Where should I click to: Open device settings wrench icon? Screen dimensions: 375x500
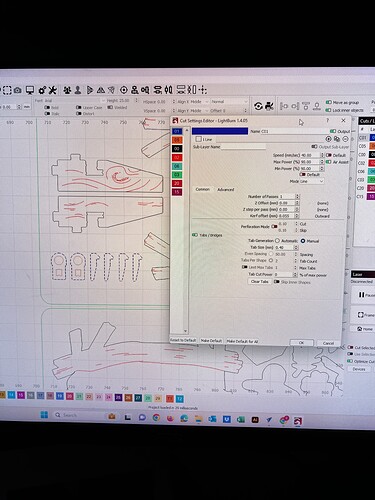pyautogui.click(x=53, y=90)
